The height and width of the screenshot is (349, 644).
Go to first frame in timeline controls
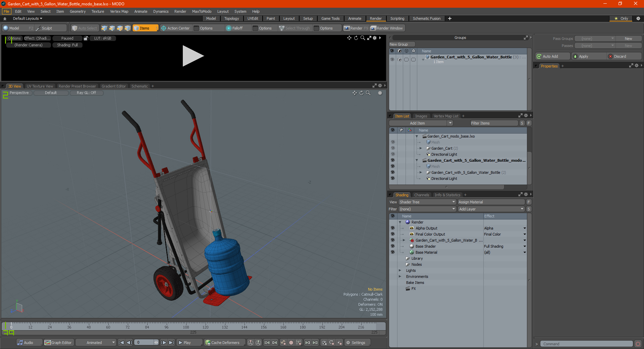(x=121, y=343)
